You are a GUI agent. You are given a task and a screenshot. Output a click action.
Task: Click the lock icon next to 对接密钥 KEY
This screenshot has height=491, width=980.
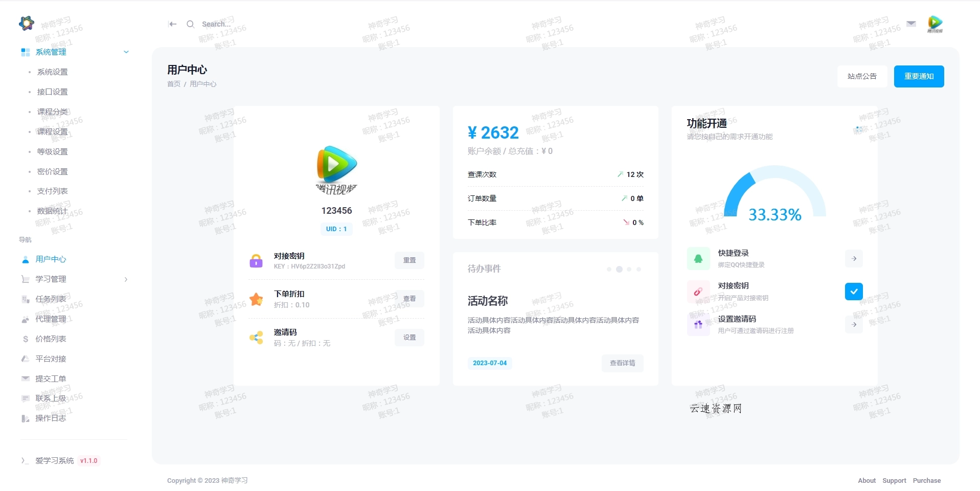256,261
